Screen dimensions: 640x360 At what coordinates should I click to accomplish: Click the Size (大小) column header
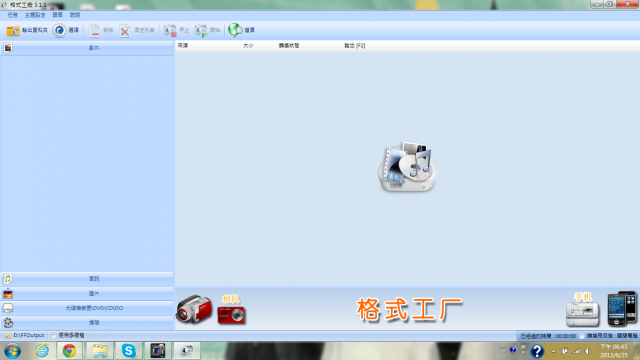(x=259, y=46)
